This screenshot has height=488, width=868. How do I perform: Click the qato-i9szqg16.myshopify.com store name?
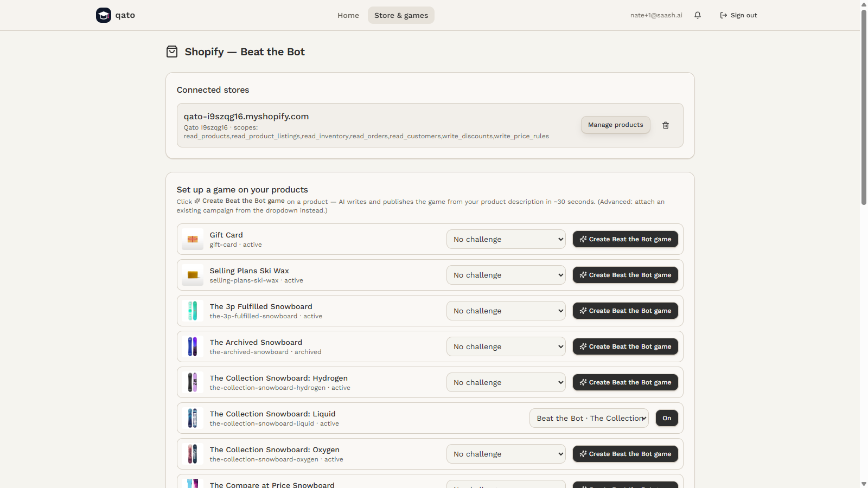[246, 117]
